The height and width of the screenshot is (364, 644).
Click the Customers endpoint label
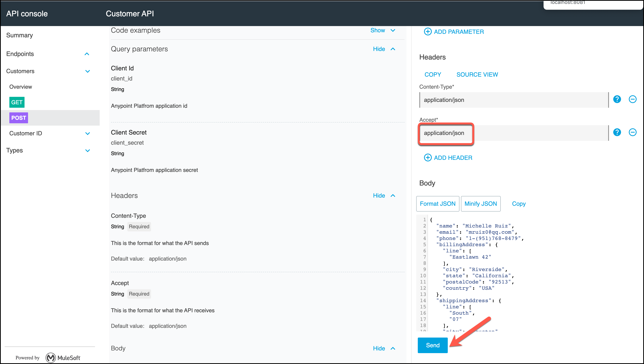(20, 71)
